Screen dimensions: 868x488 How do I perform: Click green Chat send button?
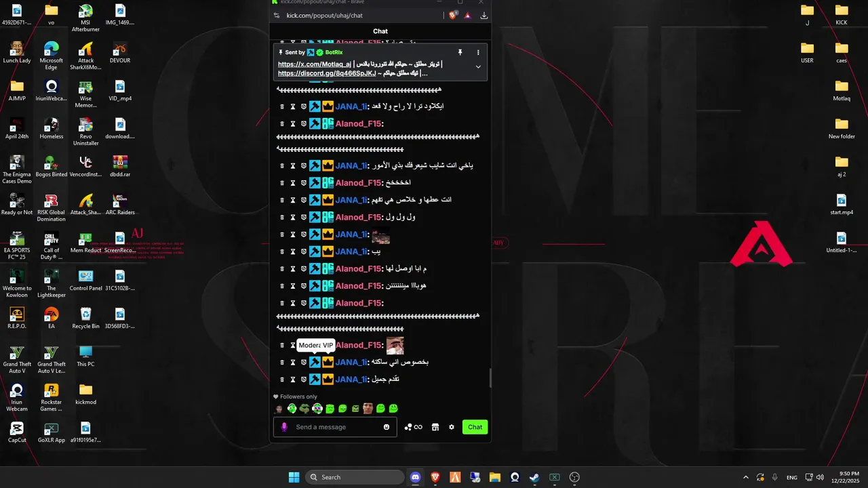pyautogui.click(x=475, y=427)
